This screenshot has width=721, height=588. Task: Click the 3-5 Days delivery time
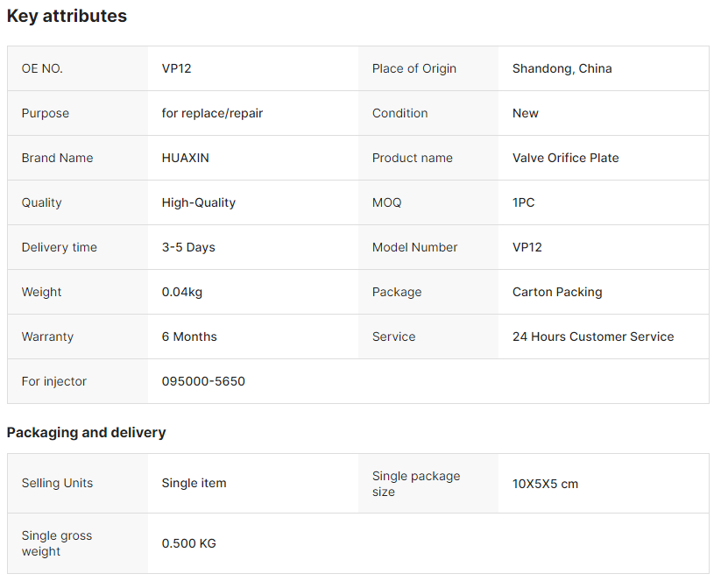(188, 247)
